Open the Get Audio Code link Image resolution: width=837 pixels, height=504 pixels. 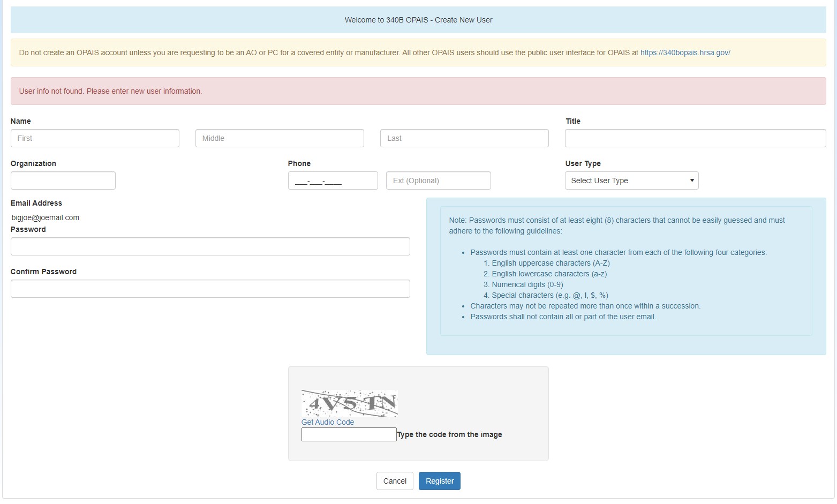(x=328, y=422)
